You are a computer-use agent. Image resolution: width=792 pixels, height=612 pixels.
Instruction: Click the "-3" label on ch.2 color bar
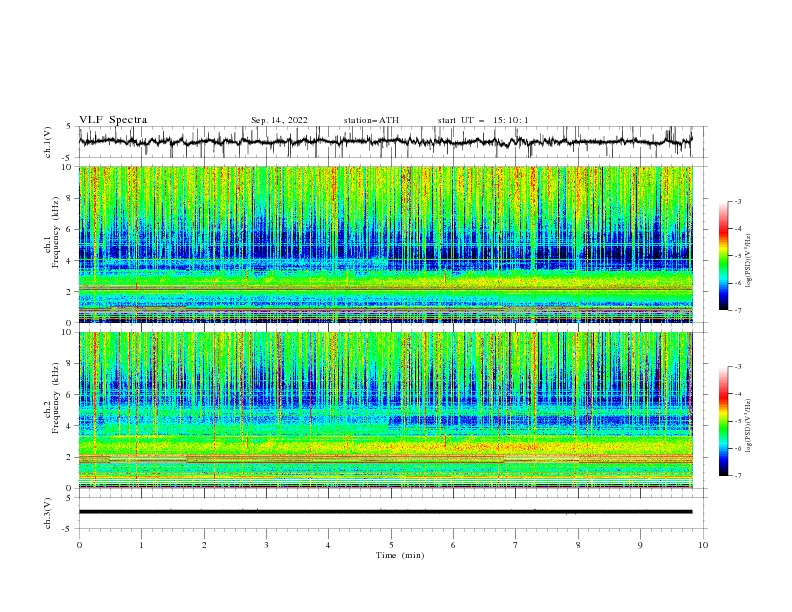(x=738, y=367)
